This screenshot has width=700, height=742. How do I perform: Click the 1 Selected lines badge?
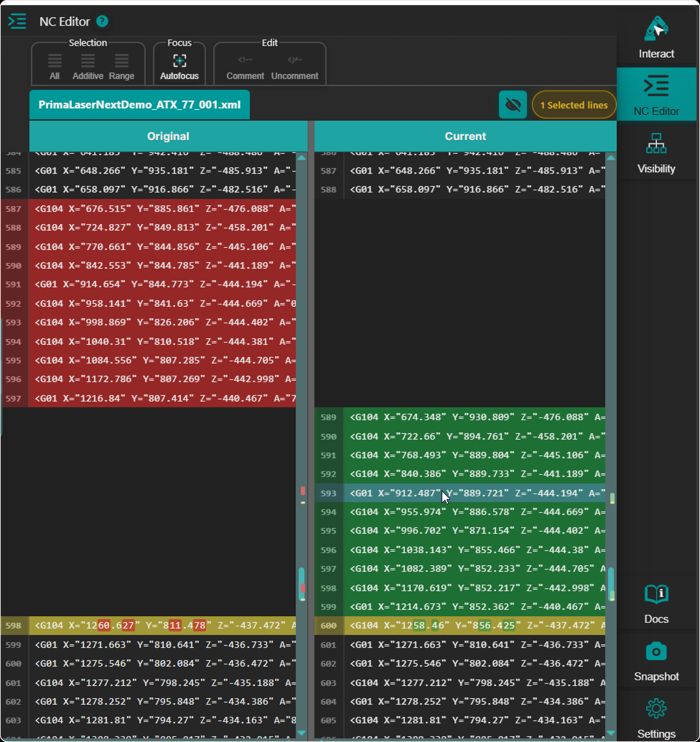[574, 105]
